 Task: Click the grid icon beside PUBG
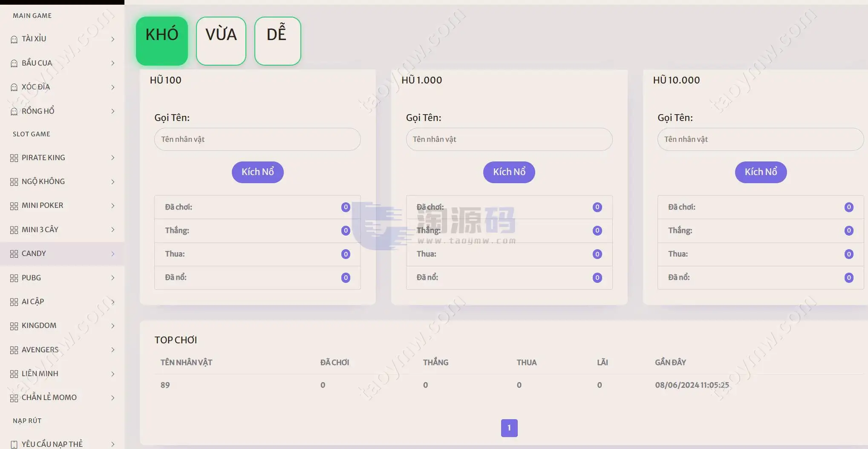(x=14, y=278)
